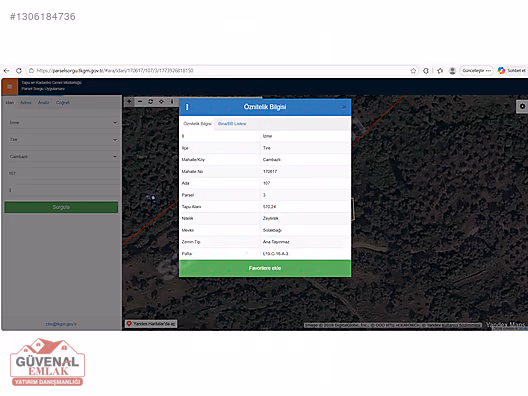Click the site info lock icon
528x396 pixels.
[31, 71]
